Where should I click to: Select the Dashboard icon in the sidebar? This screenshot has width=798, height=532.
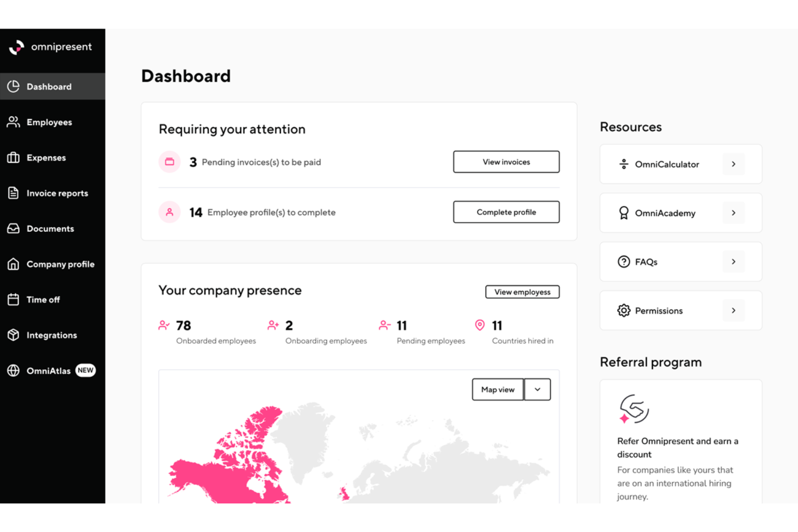pos(13,86)
